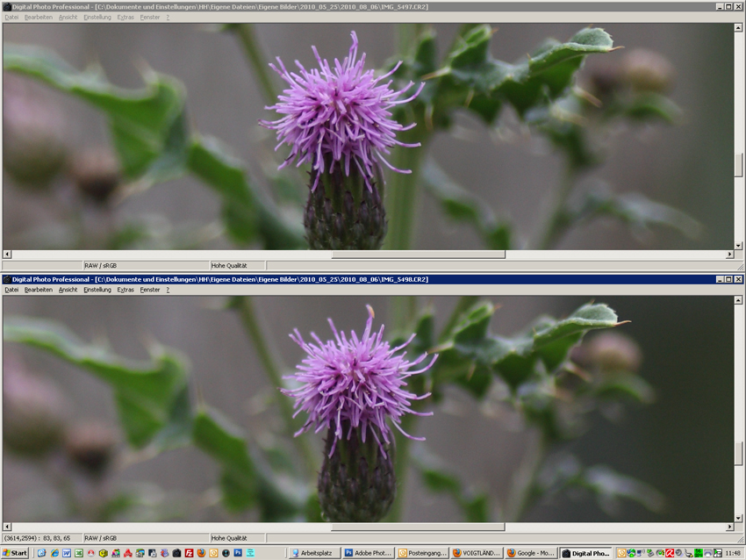Click scroll-up arrow of top image's vertical scrollbar

[x=738, y=27]
